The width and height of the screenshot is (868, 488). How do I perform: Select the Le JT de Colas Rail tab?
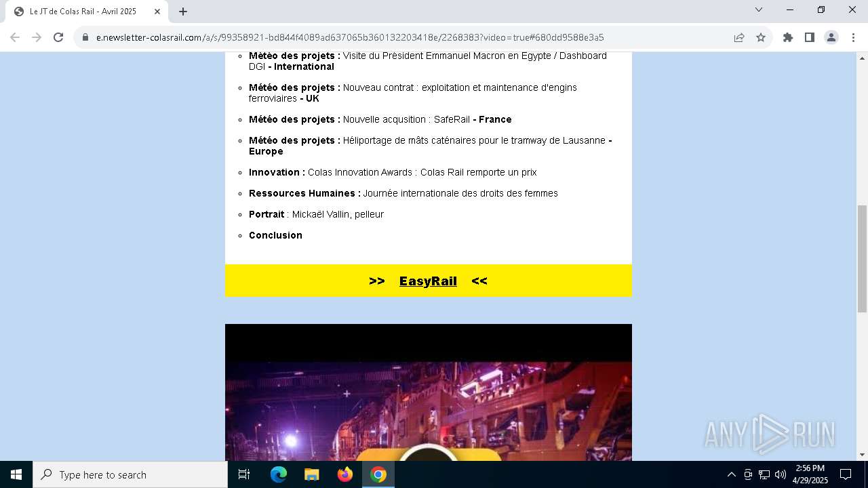(87, 12)
